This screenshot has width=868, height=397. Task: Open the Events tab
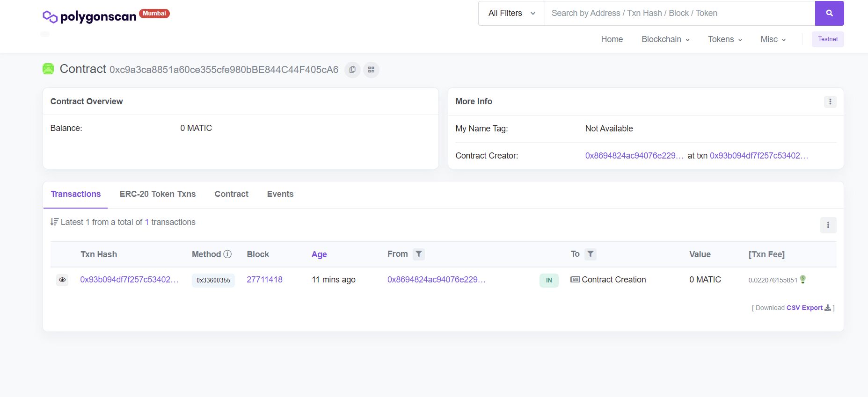tap(280, 194)
